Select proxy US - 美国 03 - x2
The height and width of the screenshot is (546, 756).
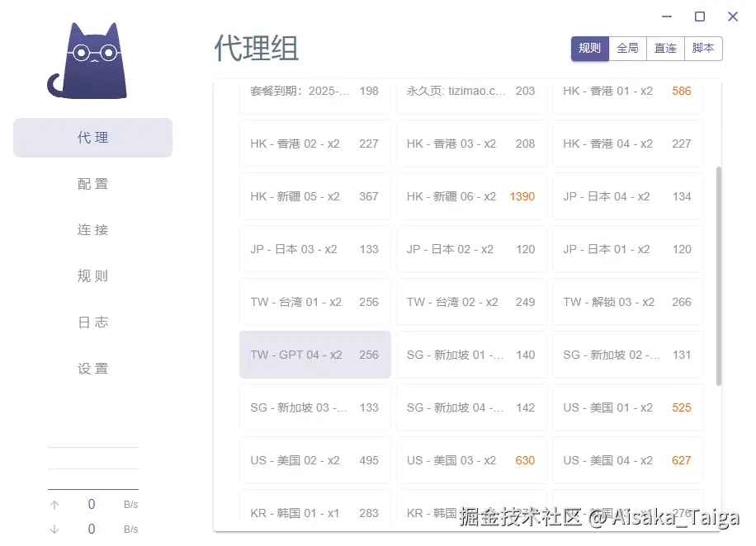coord(471,460)
